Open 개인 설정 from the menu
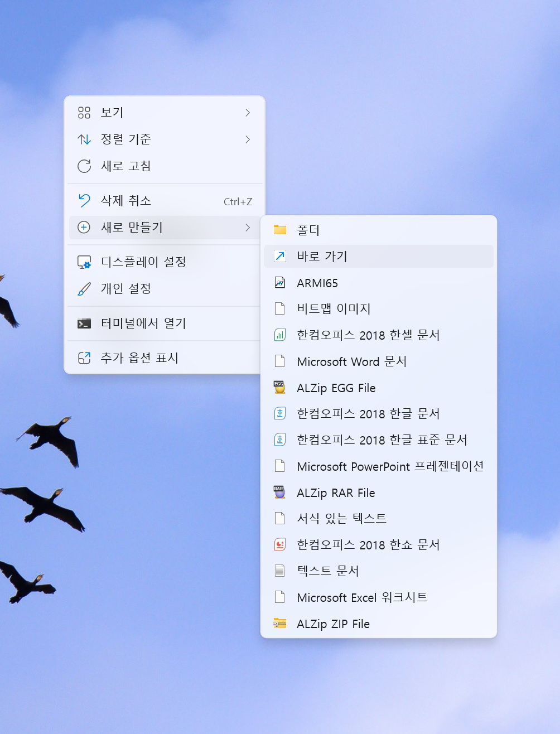Viewport: 560px width, 734px height. coord(165,289)
